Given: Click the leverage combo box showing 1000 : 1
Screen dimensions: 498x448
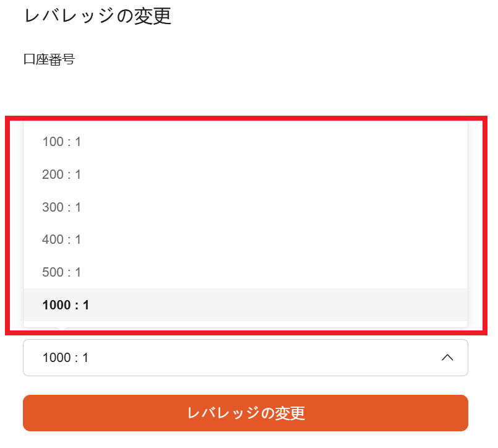Looking at the screenshot, I should tap(245, 358).
